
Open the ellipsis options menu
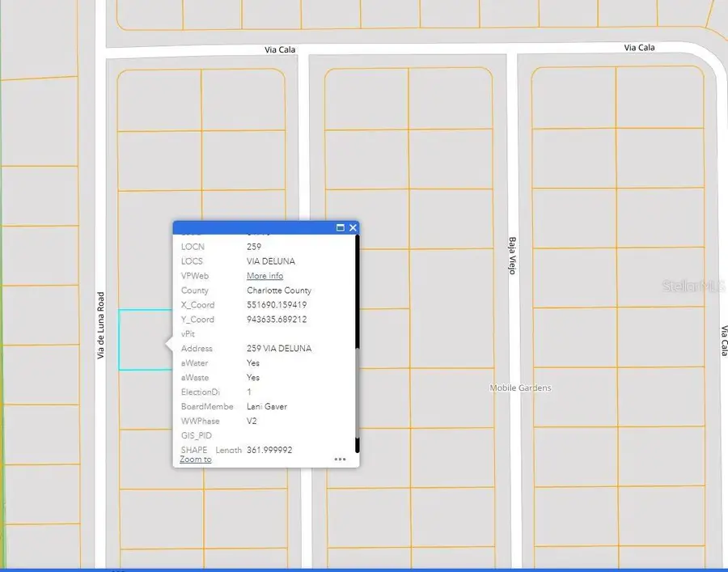(340, 459)
